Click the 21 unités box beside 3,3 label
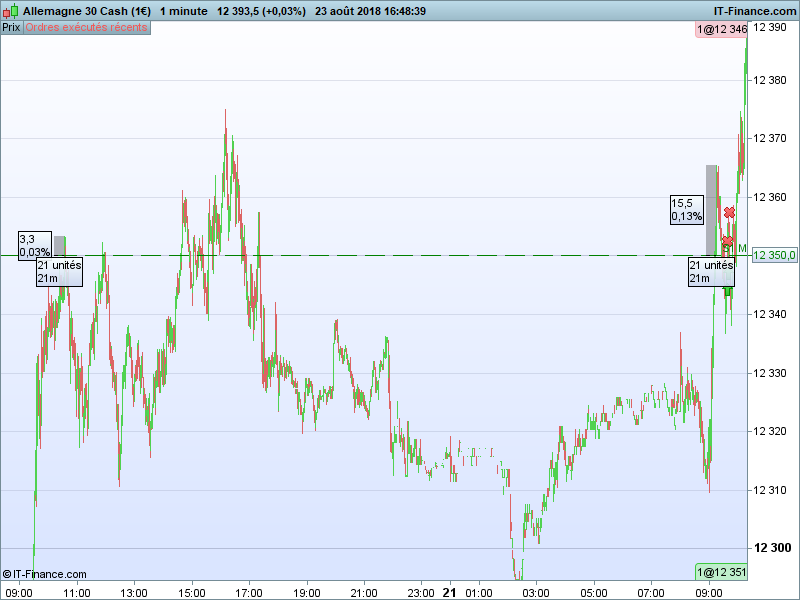800x600 pixels. (x=59, y=272)
